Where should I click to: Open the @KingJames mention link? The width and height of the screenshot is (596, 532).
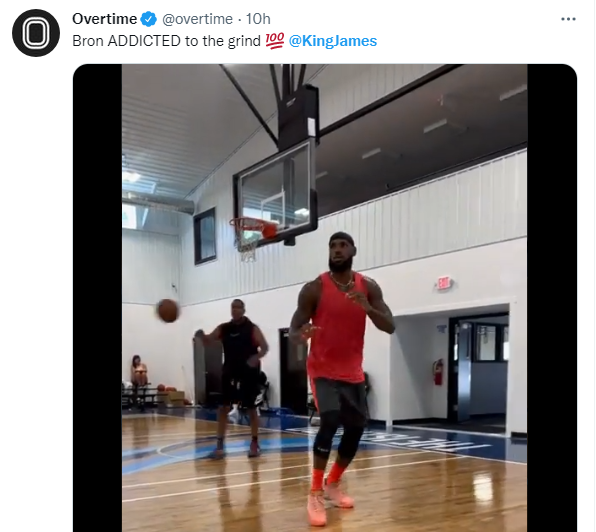coord(333,41)
